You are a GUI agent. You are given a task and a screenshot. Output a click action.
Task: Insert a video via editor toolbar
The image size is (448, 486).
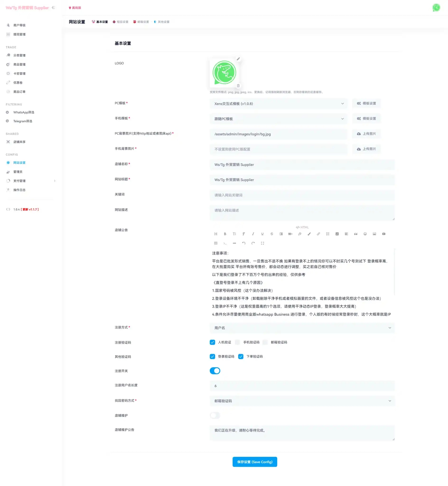click(384, 234)
